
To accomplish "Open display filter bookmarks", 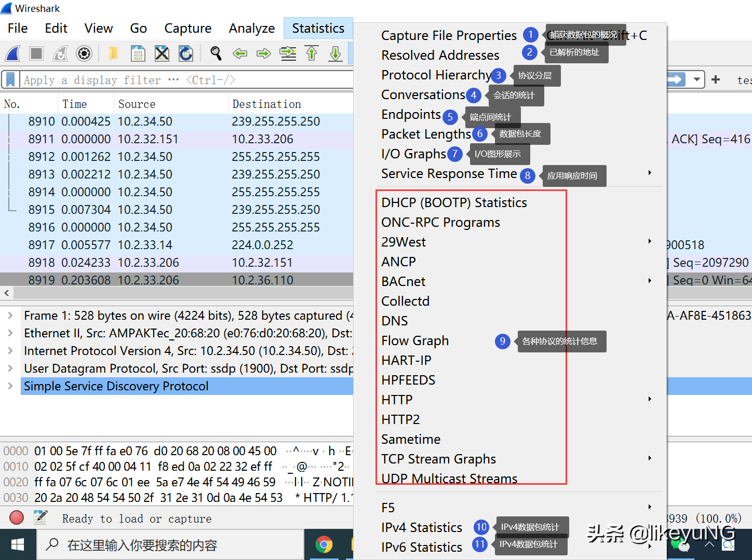I will (10, 80).
